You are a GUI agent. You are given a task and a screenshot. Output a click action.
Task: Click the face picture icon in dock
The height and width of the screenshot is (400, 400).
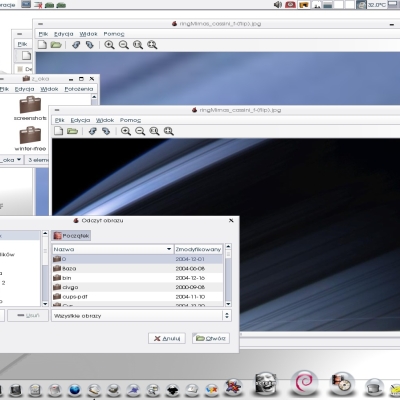(x=266, y=383)
